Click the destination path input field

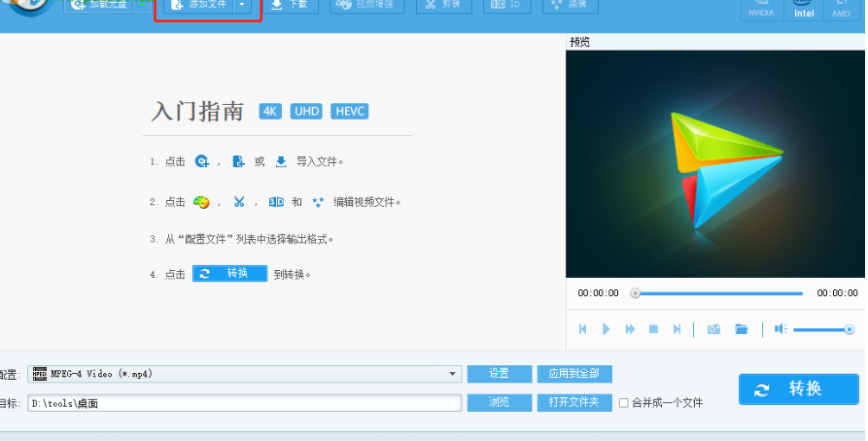tap(244, 403)
